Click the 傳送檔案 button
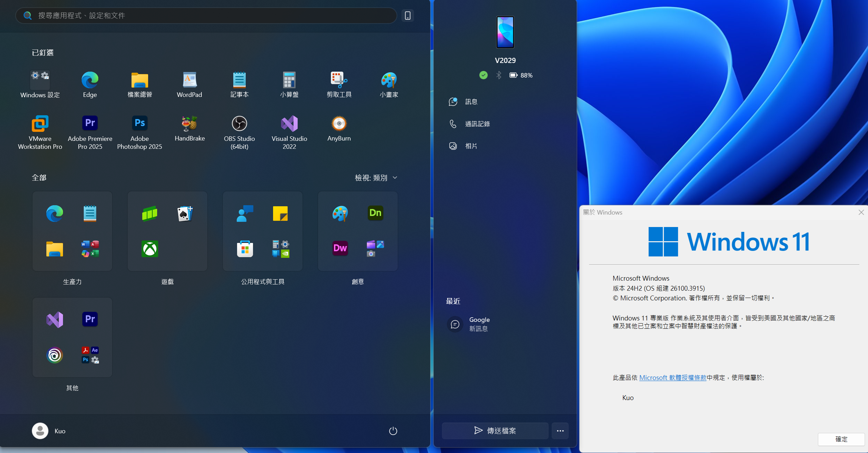 (495, 431)
